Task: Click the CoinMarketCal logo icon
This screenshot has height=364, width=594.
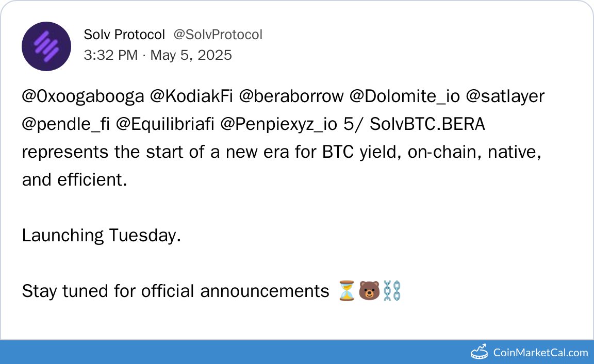Action: [x=479, y=352]
